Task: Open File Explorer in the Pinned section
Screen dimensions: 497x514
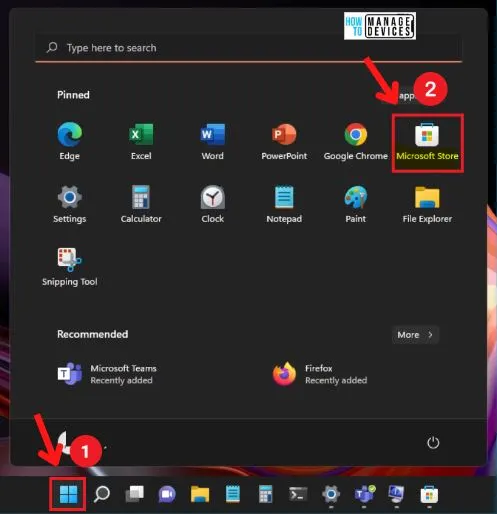Action: (427, 204)
